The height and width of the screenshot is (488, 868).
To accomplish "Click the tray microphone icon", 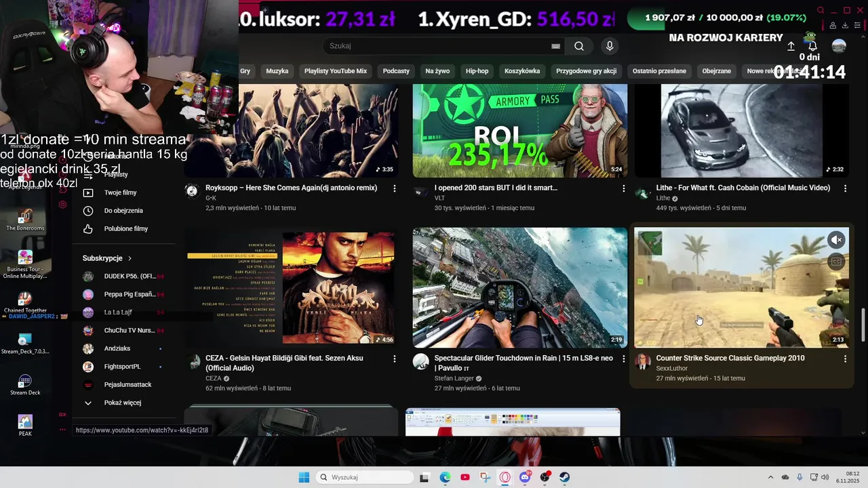I will tap(800, 477).
